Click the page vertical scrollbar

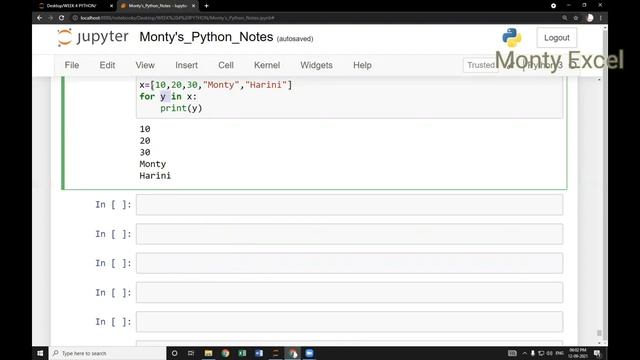pos(605,184)
